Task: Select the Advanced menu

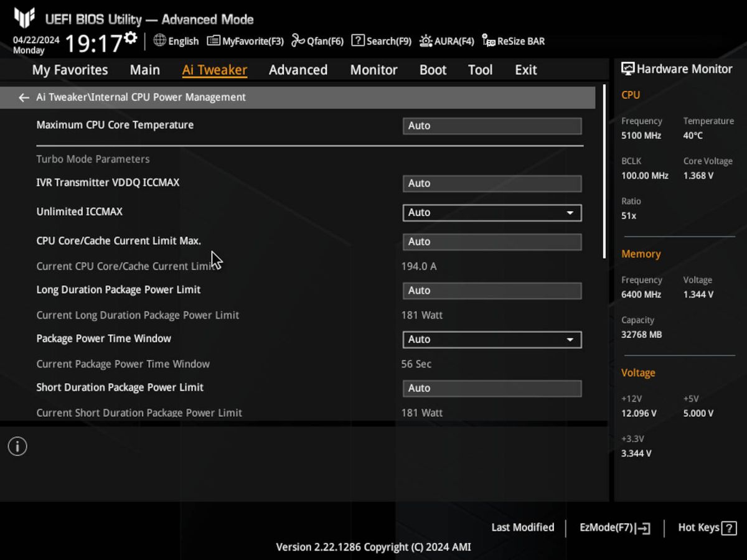Action: click(x=298, y=70)
